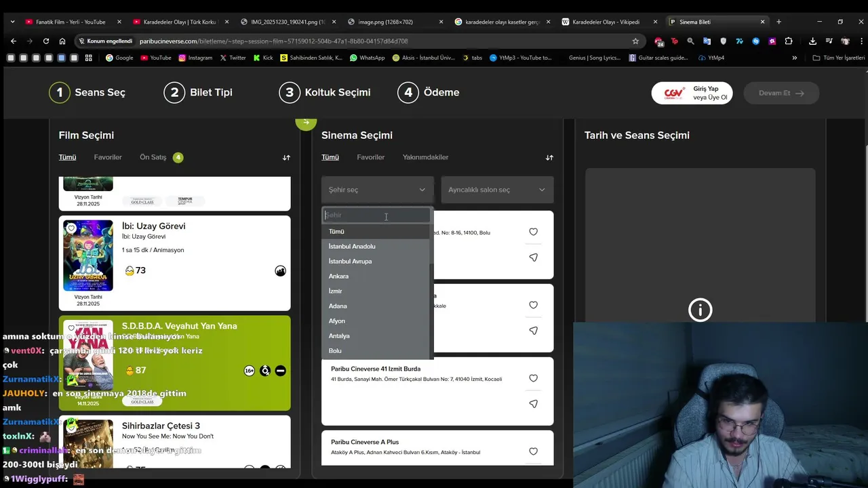
Task: Click the browser address bar URL
Action: pos(273,41)
